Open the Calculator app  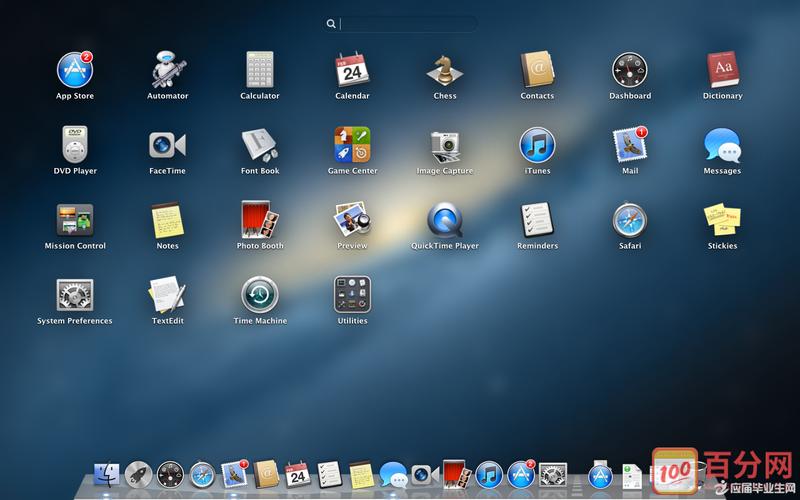[x=260, y=69]
